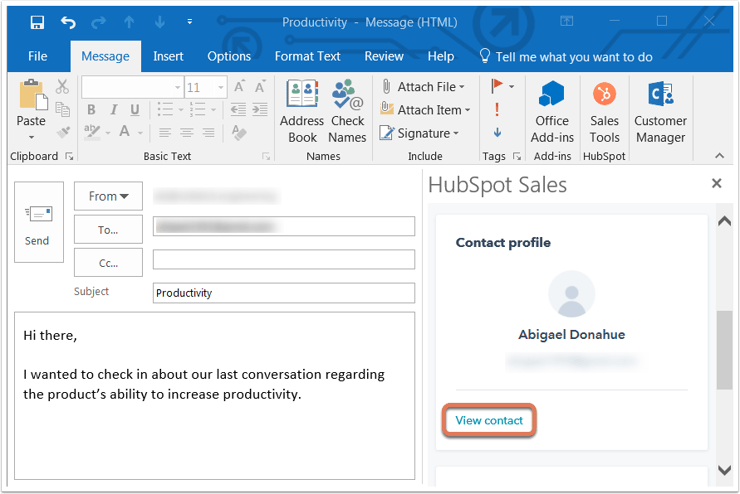Screen dimensions: 740x494
Task: Click the Send envelope button
Action: 39,222
